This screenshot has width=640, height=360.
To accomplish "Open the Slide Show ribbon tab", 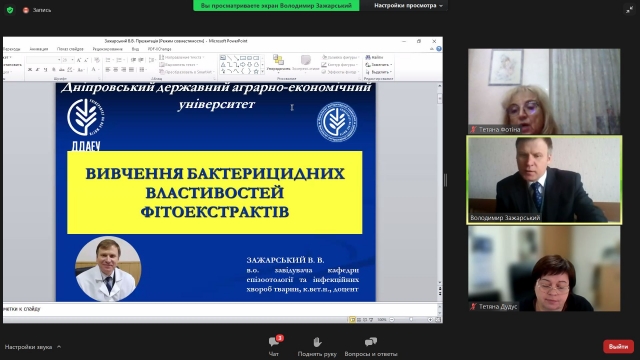I will 70,49.
